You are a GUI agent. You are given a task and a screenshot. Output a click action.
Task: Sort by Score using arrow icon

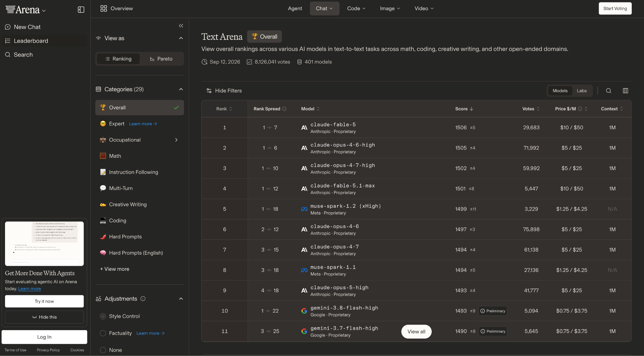tap(471, 109)
